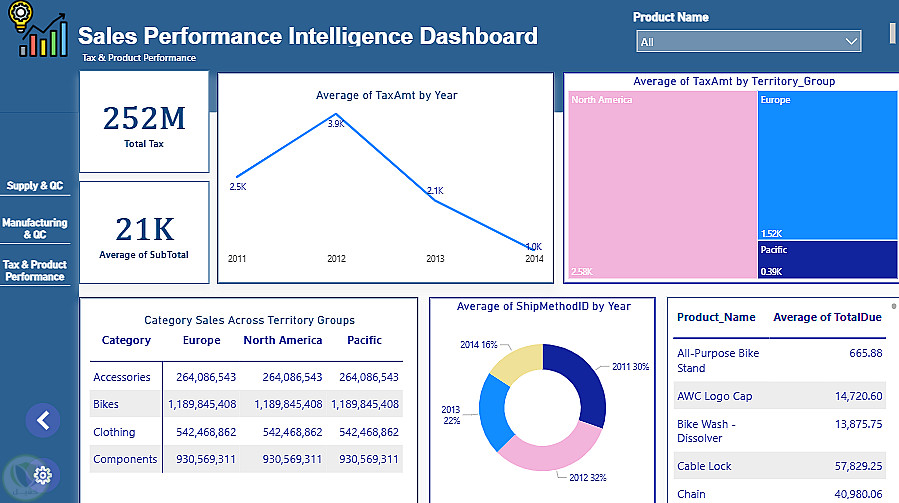899x503 pixels.
Task: Open the Product Name dropdown
Action: click(x=748, y=41)
